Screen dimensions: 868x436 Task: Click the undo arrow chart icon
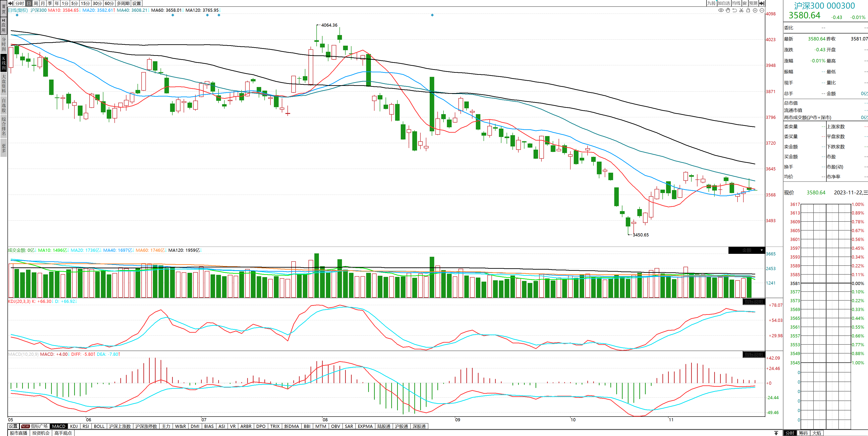[735, 10]
